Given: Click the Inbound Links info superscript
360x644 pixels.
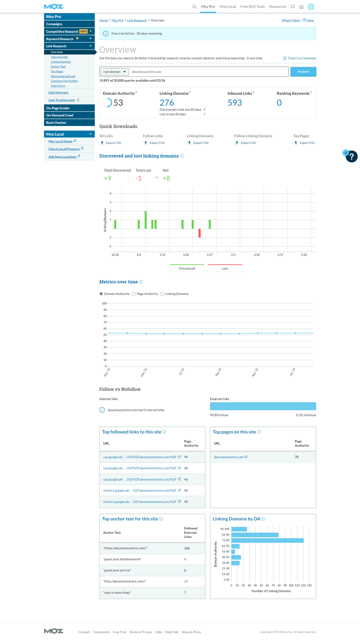Looking at the screenshot, I should [x=253, y=92].
